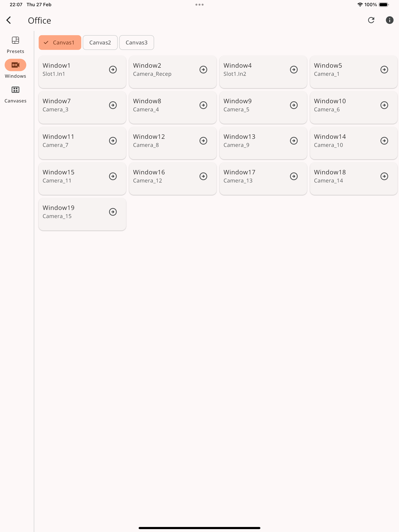Open Window17 source arrow icon
The height and width of the screenshot is (532, 399).
point(294,176)
